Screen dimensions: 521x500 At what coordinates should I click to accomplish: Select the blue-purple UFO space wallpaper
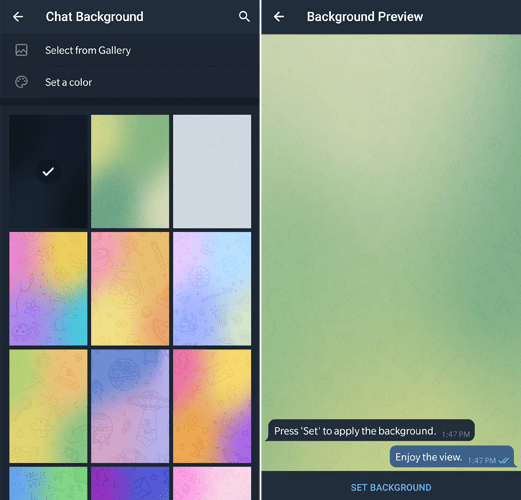point(130,406)
